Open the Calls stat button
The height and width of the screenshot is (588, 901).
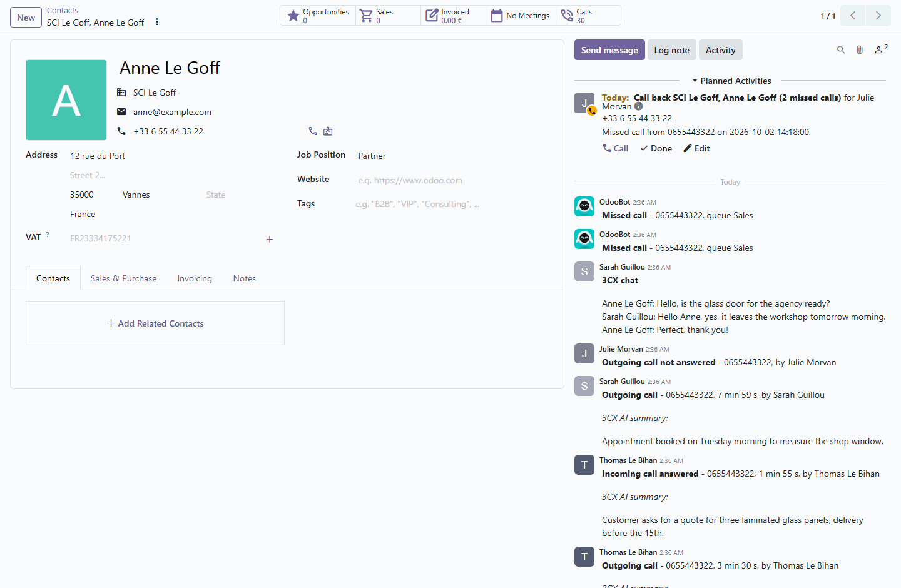coord(588,16)
